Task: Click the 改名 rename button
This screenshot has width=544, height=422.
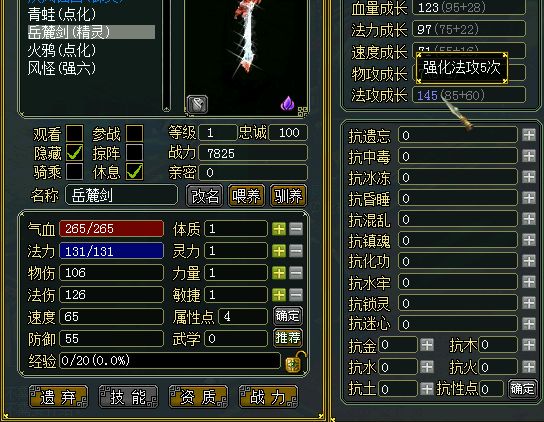Action: coord(205,196)
